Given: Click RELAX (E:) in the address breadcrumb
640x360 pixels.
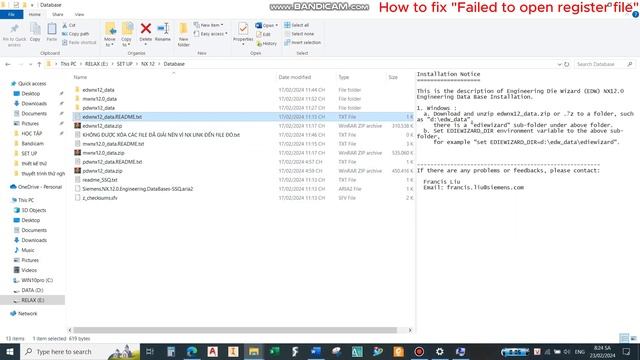Looking at the screenshot, I should [96, 64].
